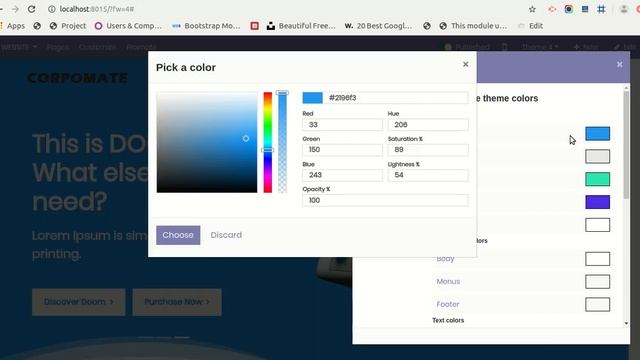640x360 pixels.
Task: Click the rainbow hue slider bar
Action: click(x=268, y=142)
